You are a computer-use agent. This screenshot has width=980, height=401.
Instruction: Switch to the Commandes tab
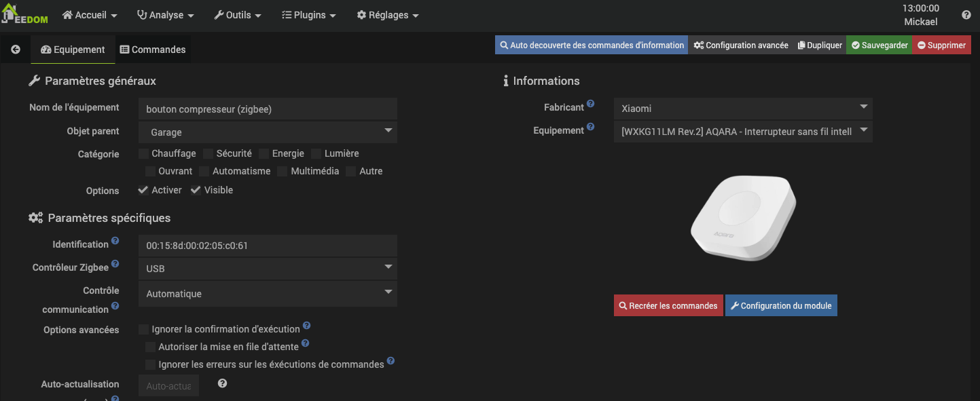(153, 50)
